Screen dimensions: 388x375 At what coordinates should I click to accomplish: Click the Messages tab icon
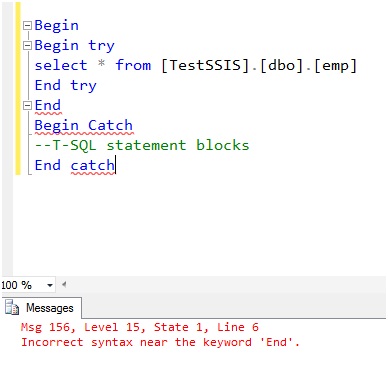click(12, 307)
